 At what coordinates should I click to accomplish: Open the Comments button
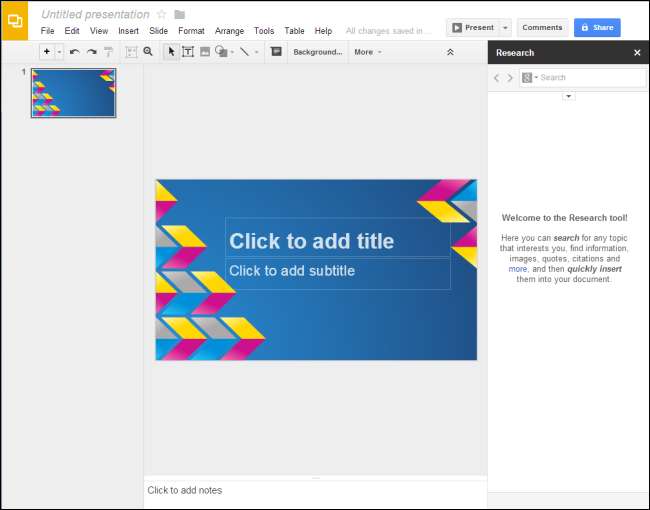(x=542, y=28)
